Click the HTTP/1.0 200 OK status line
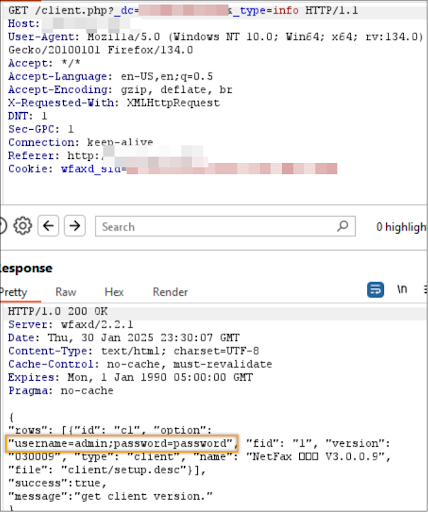 coord(58,311)
